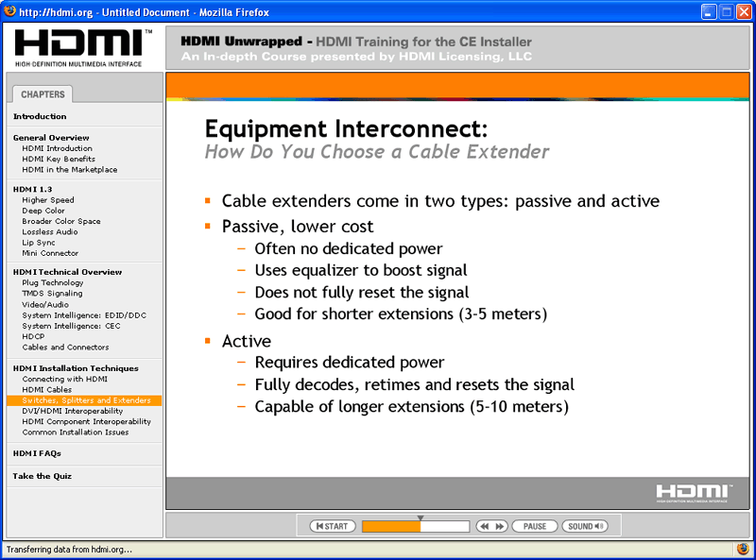Click the fast-forward double-arrow icon

tap(500, 526)
